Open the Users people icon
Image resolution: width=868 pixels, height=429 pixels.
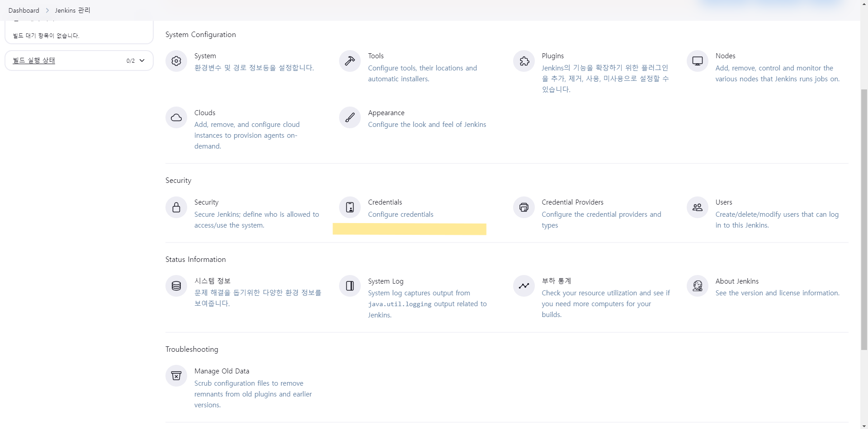698,207
